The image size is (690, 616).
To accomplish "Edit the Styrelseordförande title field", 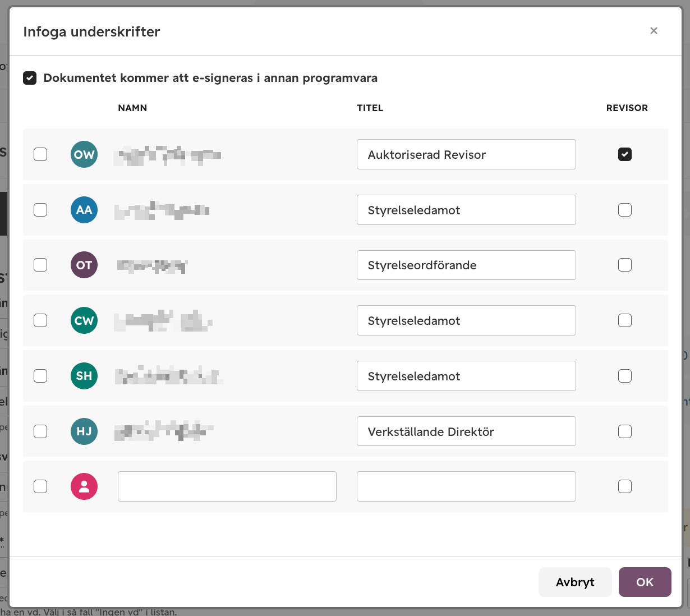I will 466,265.
